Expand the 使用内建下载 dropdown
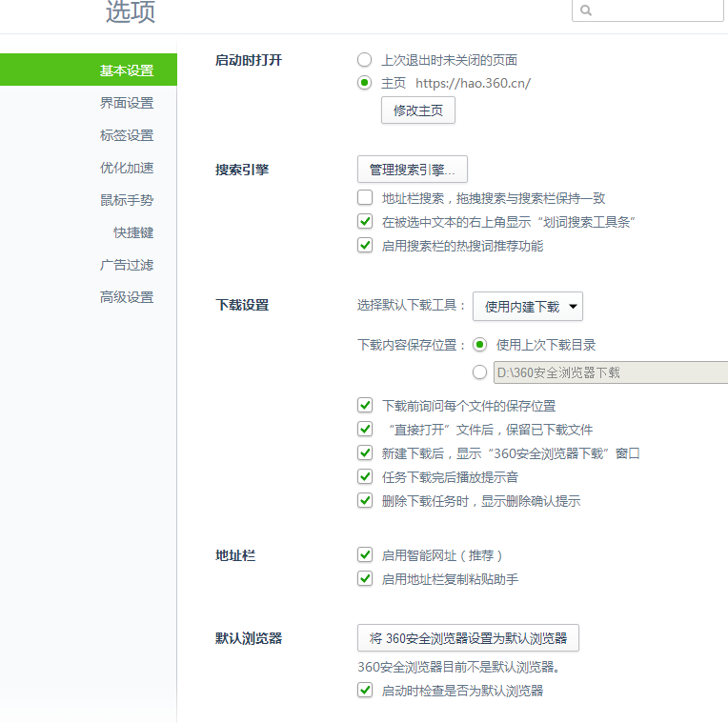 [528, 307]
